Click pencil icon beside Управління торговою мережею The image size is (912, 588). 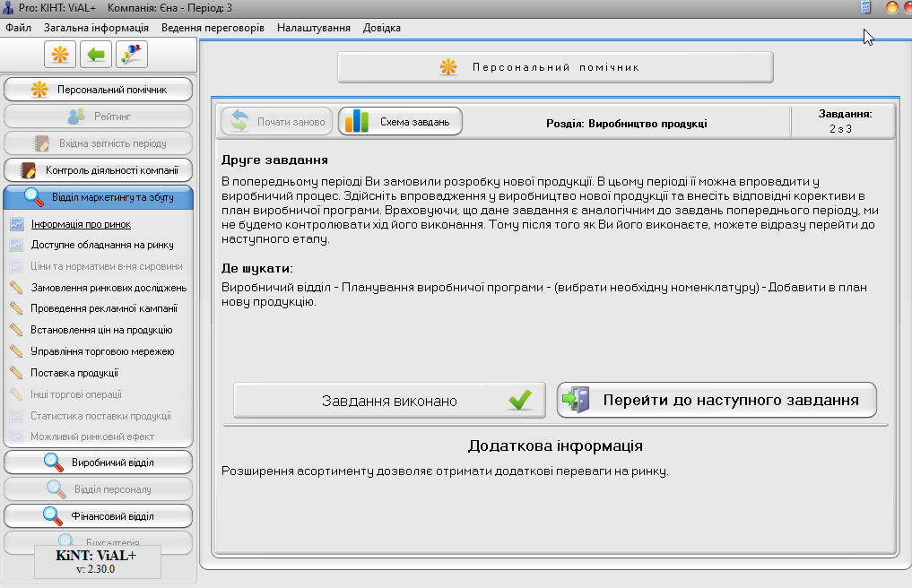click(x=16, y=351)
